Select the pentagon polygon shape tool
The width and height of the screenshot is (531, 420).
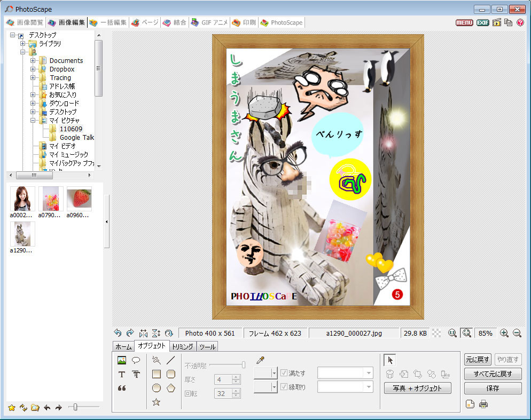click(x=171, y=388)
